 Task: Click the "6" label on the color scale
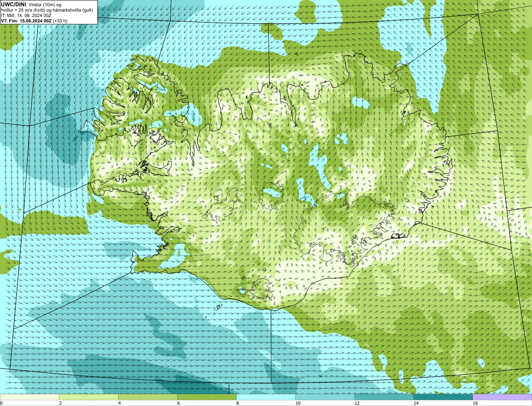(179, 403)
